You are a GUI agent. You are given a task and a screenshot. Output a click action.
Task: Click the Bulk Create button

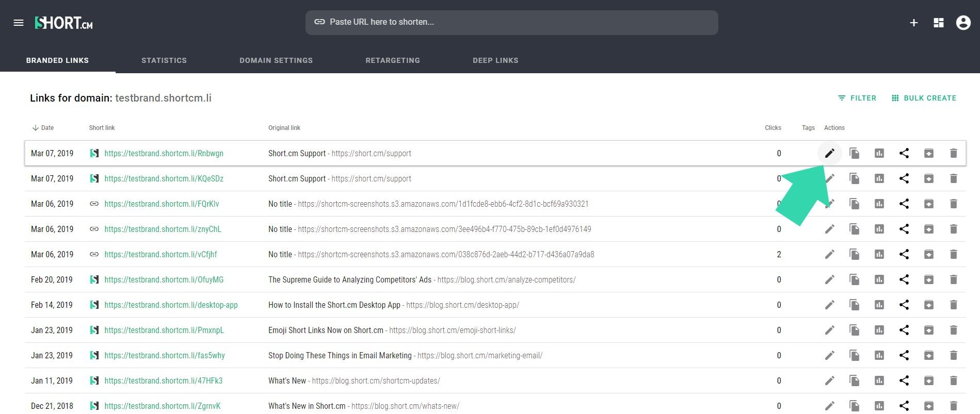pyautogui.click(x=924, y=98)
